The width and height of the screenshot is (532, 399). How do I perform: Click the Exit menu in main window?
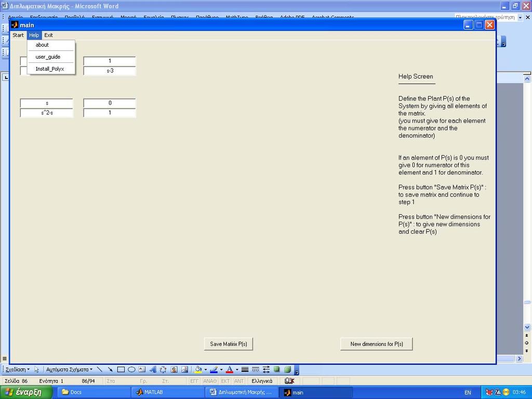[48, 35]
